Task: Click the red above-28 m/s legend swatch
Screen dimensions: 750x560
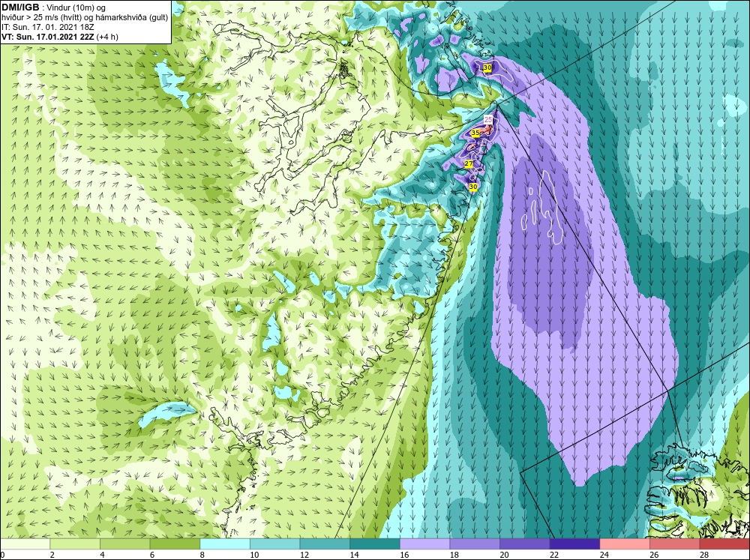Action: click(724, 544)
